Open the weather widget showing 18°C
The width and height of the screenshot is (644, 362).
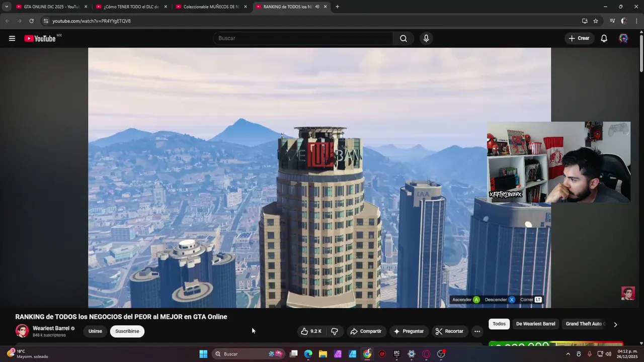(x=28, y=354)
